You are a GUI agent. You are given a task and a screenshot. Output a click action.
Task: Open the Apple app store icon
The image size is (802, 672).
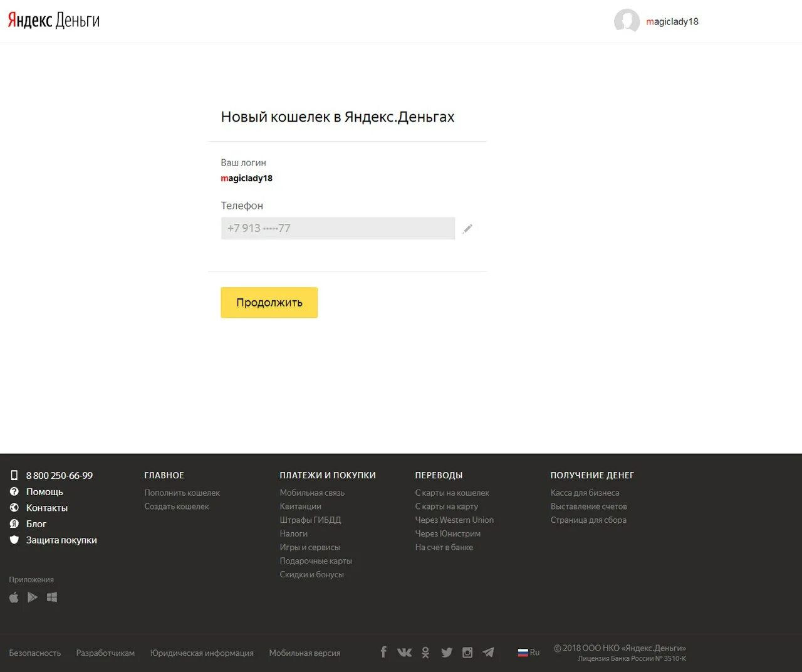tap(14, 597)
